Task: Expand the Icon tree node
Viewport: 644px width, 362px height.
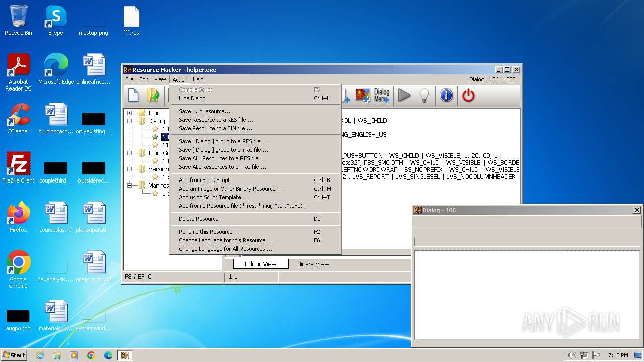Action: click(x=129, y=113)
